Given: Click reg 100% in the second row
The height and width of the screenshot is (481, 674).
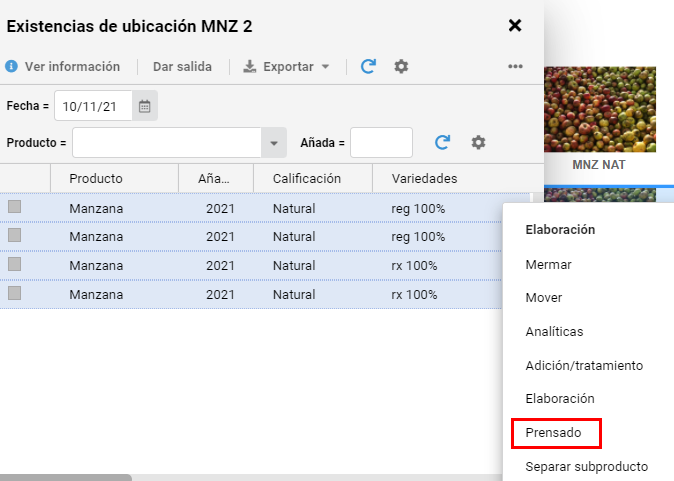Looking at the screenshot, I should click(418, 236).
